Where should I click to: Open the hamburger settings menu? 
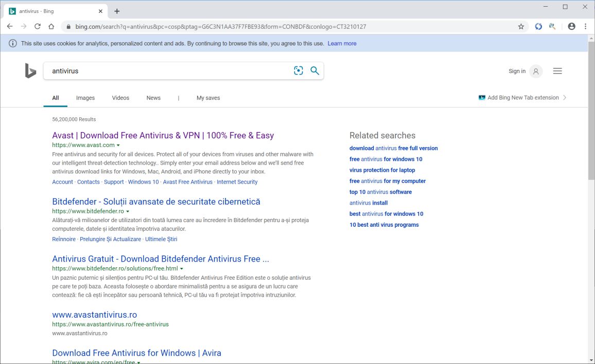pyautogui.click(x=557, y=71)
